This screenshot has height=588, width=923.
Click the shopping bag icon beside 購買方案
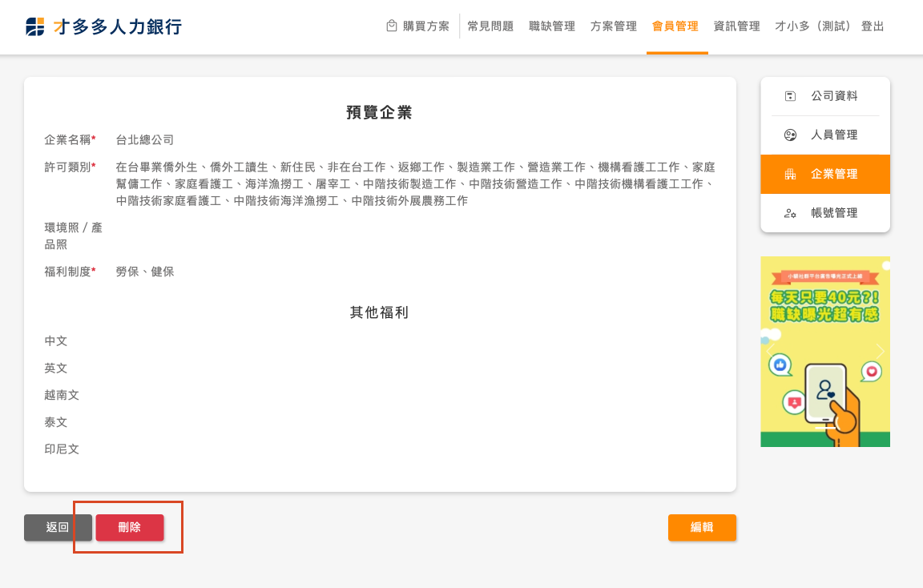392,26
